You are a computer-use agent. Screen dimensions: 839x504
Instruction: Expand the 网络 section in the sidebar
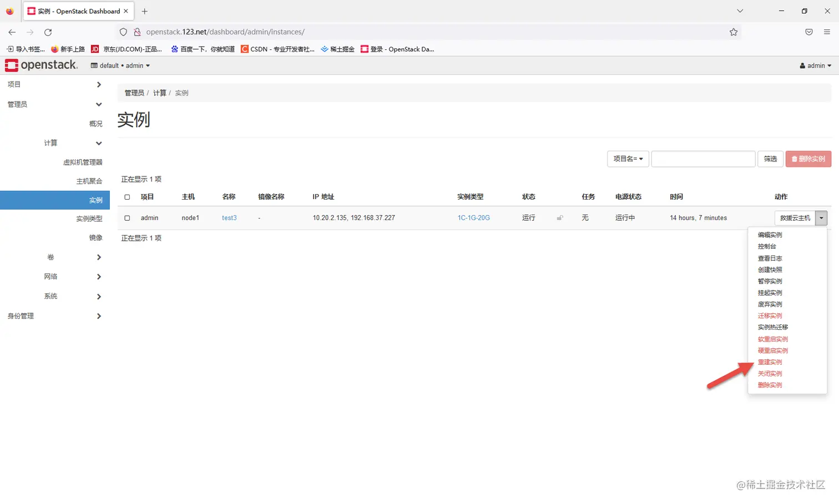coord(50,276)
